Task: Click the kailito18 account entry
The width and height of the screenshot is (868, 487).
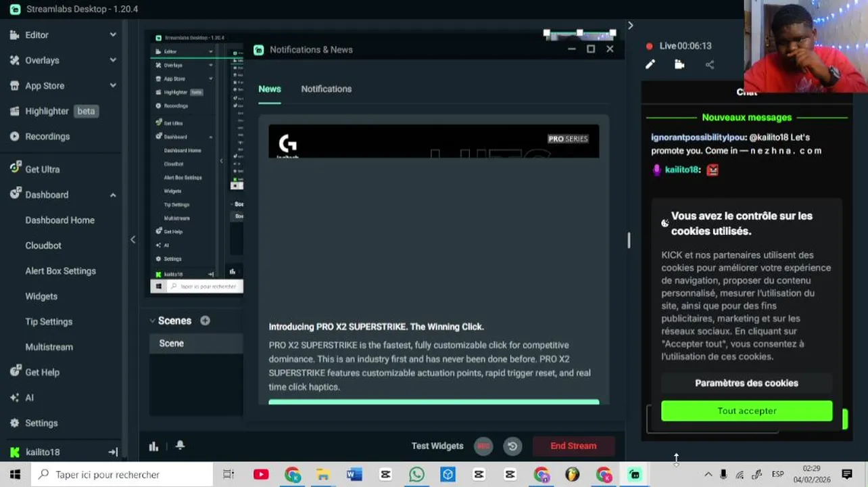Action: [42, 452]
